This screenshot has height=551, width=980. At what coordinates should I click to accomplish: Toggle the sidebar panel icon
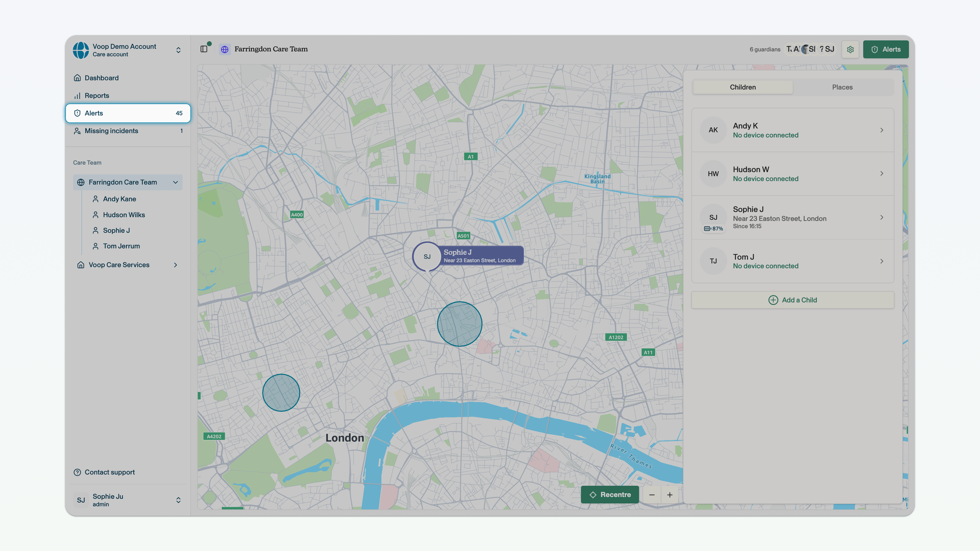tap(204, 49)
